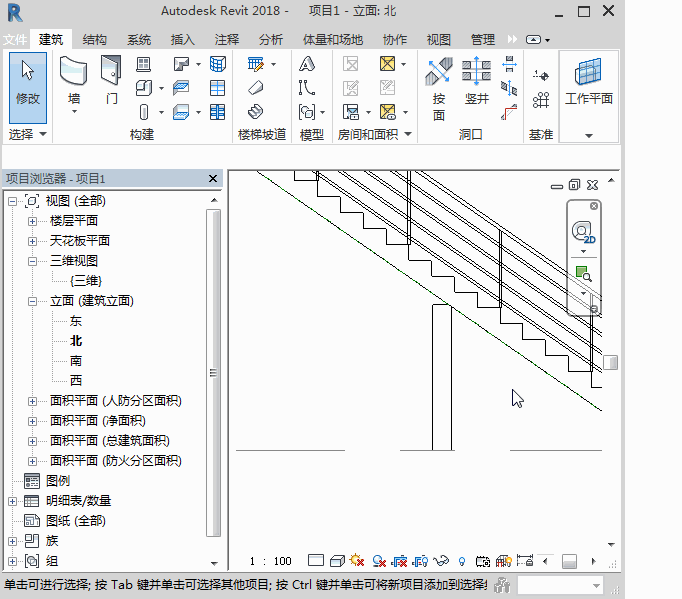
Task: Select the 竖井 (Shaft) opening tool
Action: point(476,83)
